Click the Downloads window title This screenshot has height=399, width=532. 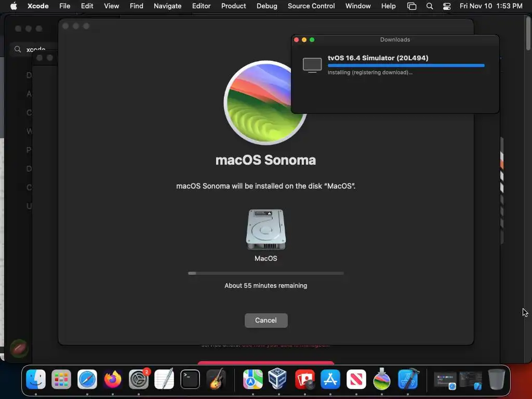pyautogui.click(x=395, y=39)
